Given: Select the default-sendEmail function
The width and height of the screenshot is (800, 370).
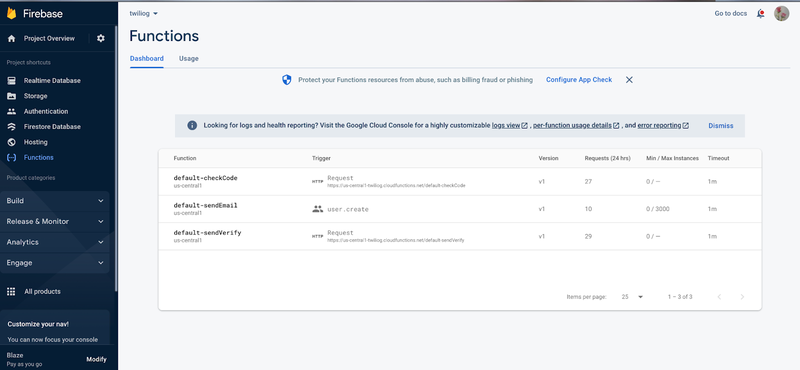Looking at the screenshot, I should (206, 206).
